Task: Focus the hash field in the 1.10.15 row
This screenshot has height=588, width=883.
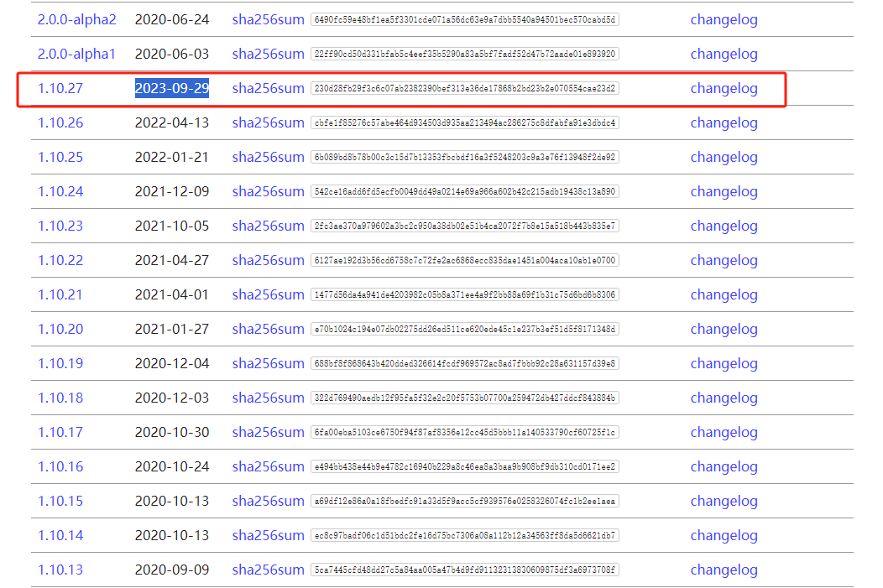Action: coord(465,500)
